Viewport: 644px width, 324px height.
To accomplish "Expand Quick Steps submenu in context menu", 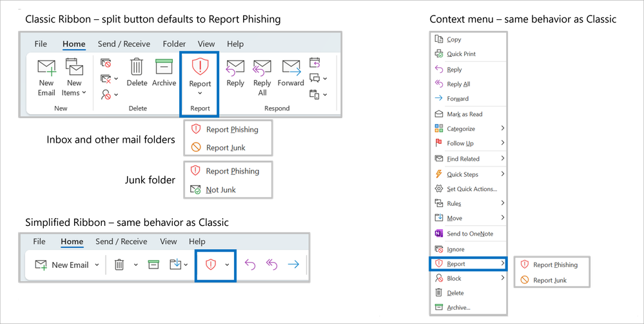I will coord(469,174).
